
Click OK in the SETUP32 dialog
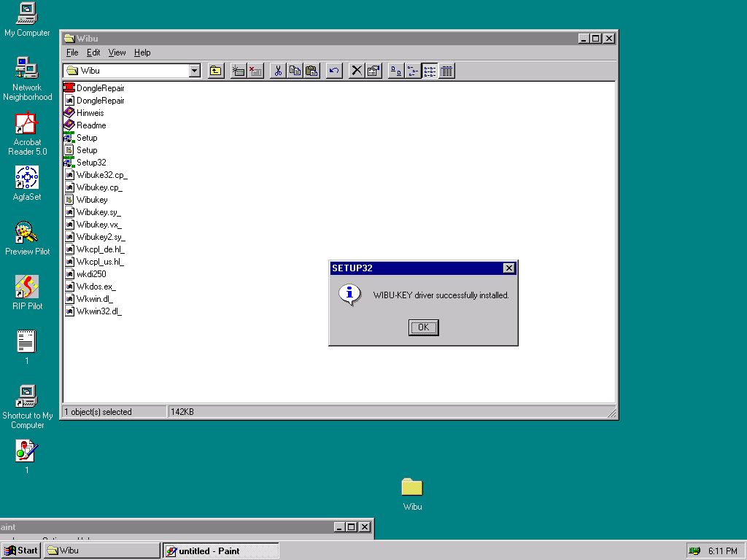pos(424,327)
